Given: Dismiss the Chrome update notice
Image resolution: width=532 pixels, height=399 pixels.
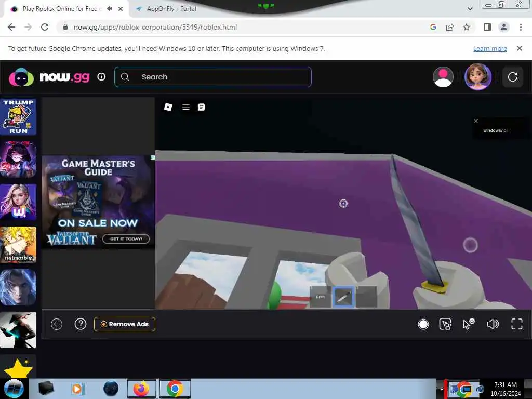Looking at the screenshot, I should 519,48.
